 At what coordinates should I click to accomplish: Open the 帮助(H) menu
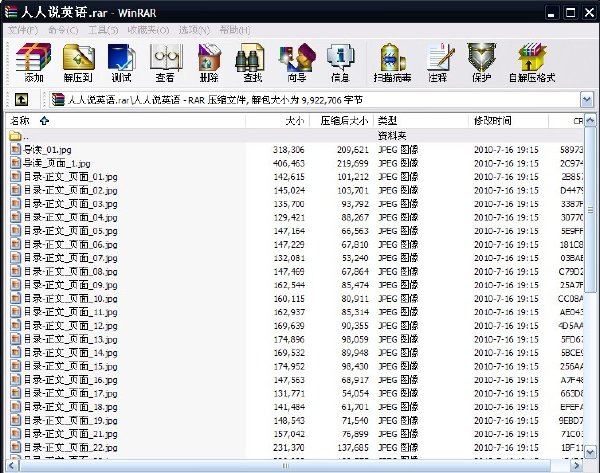(235, 30)
